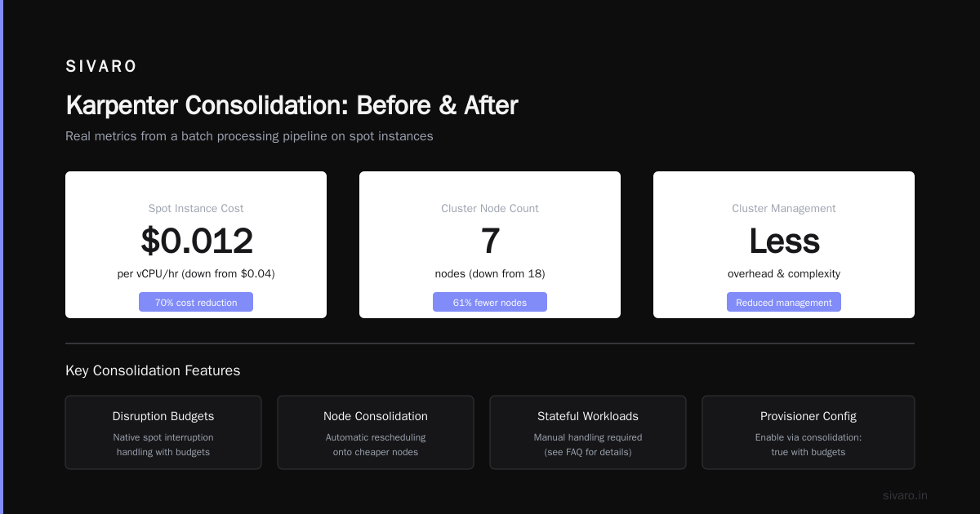Click the sivaro.in footer link
Screen dimensions: 980x514
(905, 495)
